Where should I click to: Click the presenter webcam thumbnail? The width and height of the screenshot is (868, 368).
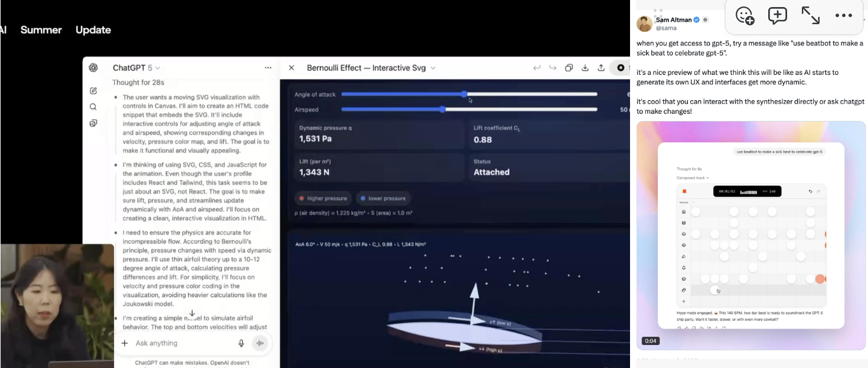pyautogui.click(x=57, y=305)
